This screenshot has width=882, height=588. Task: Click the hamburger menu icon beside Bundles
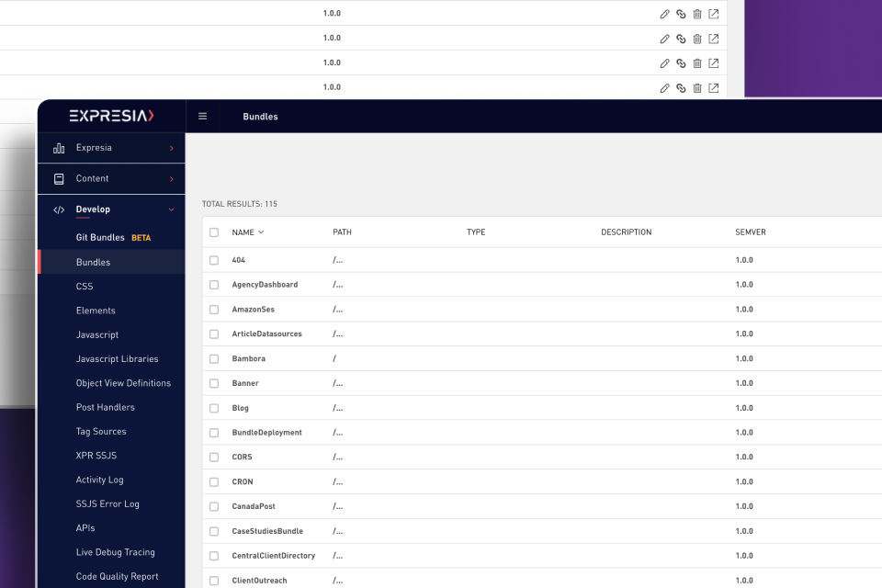point(202,117)
